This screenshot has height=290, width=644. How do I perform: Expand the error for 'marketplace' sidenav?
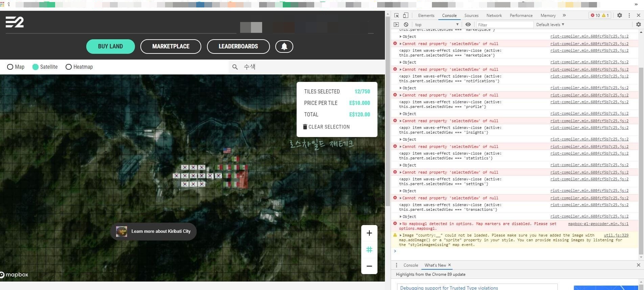pos(400,44)
